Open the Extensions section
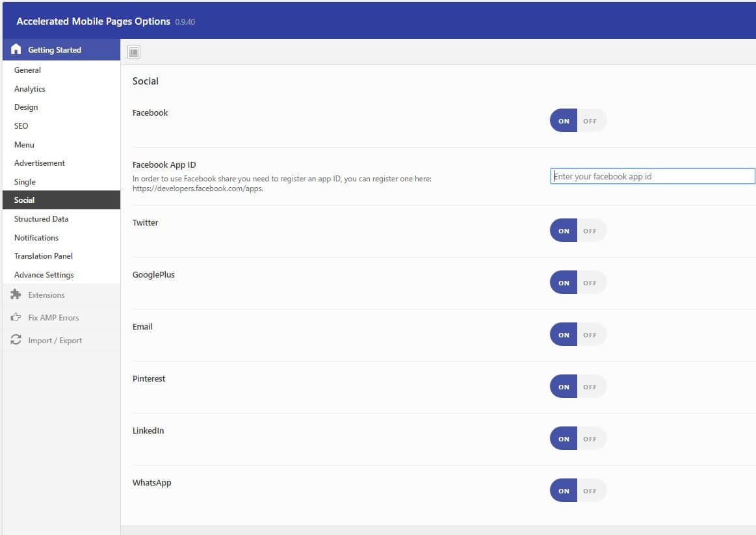The height and width of the screenshot is (535, 756). point(61,294)
